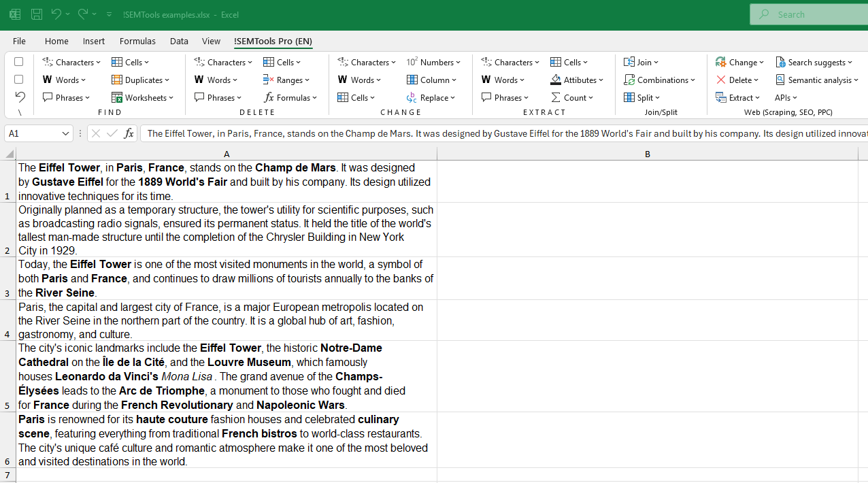Screen dimensions: 868x483
Task: Open the Undo dropdown chevron
Action: [68, 14]
